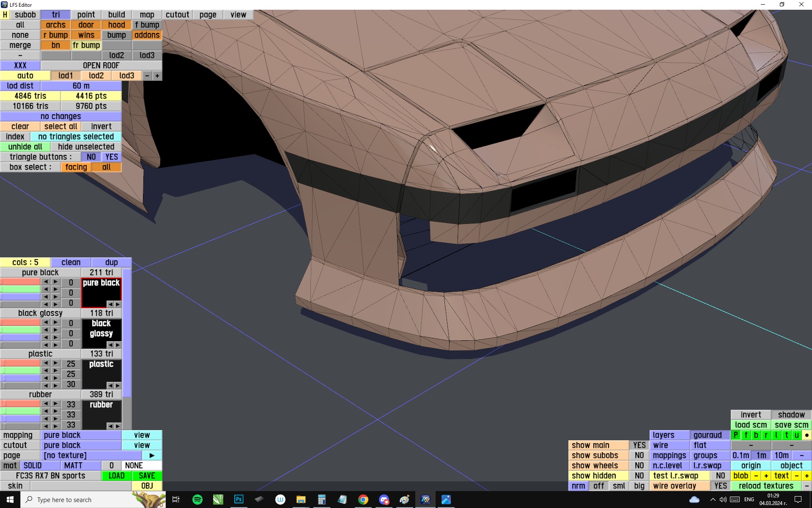This screenshot has width=812, height=508.
Task: Open Spotify from the taskbar
Action: point(197,500)
